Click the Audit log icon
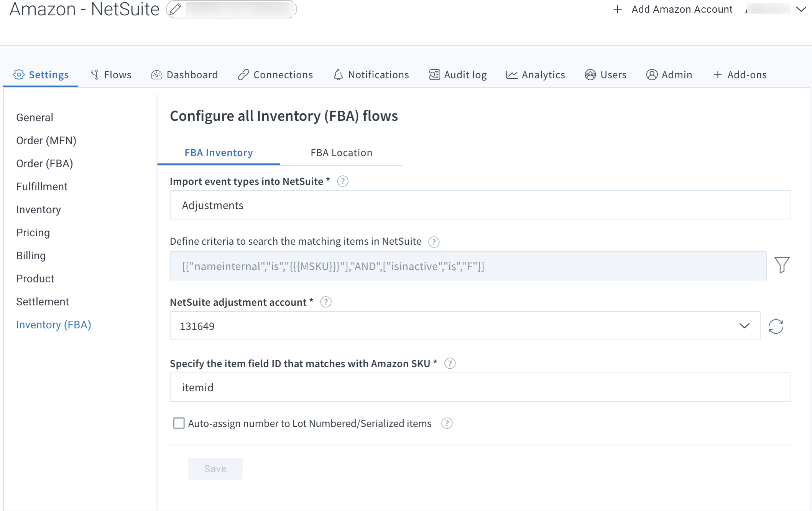 point(434,74)
